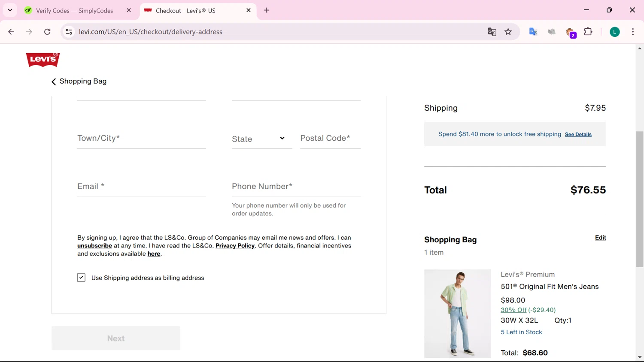Open the unsubscribe link
The height and width of the screenshot is (362, 644).
[94, 246]
